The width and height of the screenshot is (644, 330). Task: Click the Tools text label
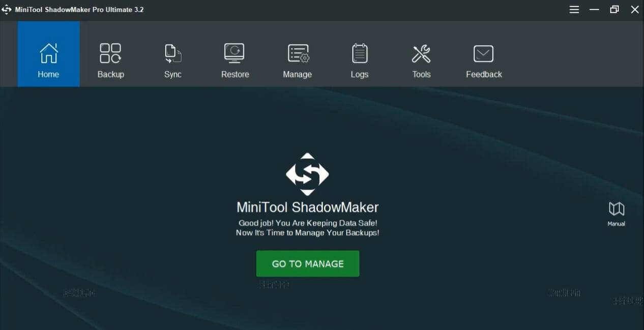(x=421, y=74)
